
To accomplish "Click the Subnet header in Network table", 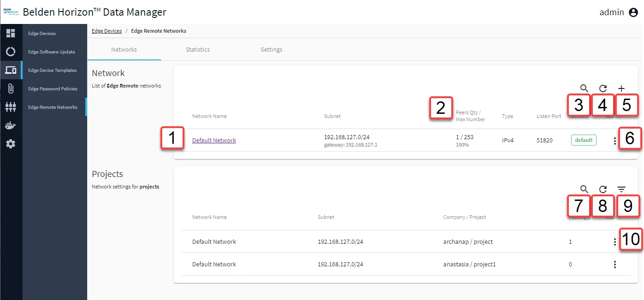I will pyautogui.click(x=332, y=116).
